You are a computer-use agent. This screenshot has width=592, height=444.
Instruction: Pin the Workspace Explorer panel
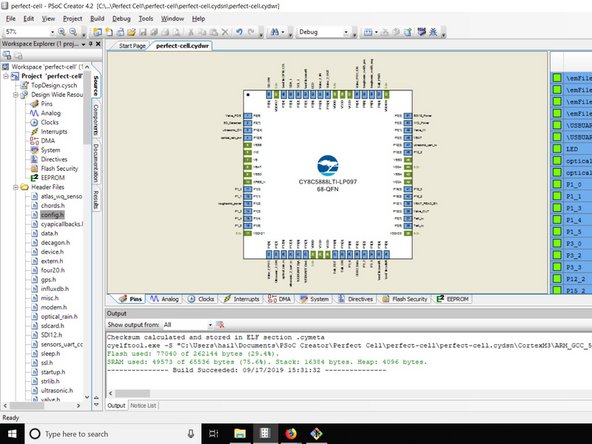click(91, 44)
